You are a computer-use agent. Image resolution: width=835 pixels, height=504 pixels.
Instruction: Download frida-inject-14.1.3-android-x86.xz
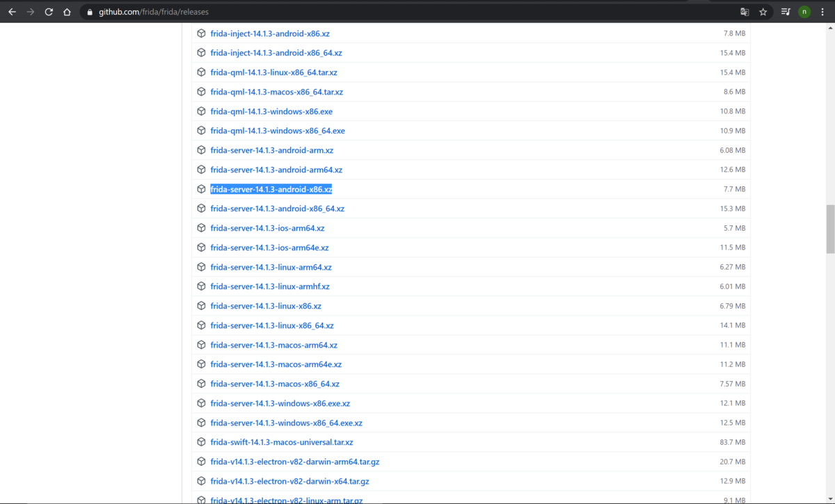271,33
